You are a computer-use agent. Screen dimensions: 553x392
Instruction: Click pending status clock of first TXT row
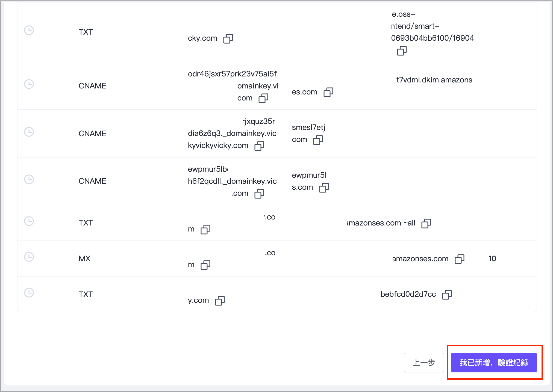click(29, 30)
